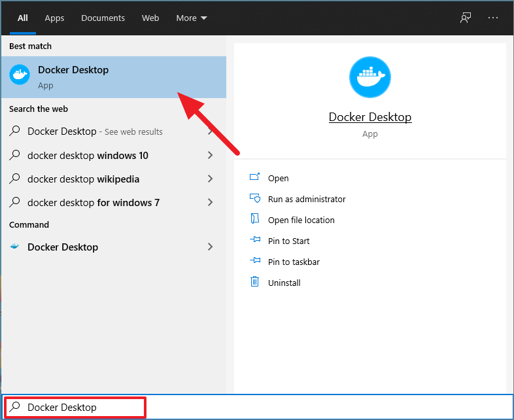The width and height of the screenshot is (514, 420).
Task: Click the Open file location icon
Action: [254, 219]
